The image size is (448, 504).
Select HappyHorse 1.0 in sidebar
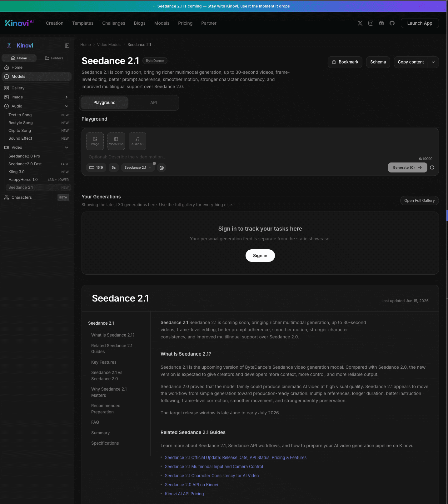[x=38, y=180]
